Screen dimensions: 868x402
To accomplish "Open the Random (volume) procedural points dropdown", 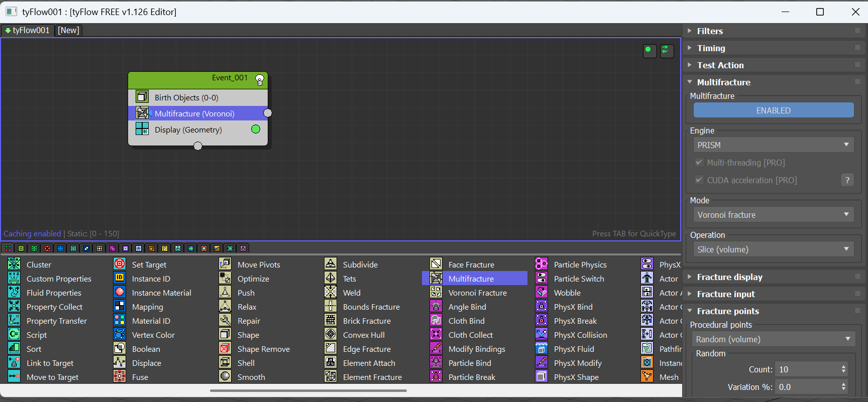I will [x=774, y=339].
